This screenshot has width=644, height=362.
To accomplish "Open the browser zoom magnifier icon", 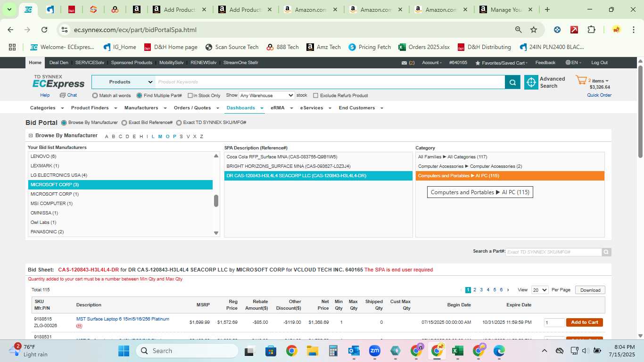I will tap(519, 30).
